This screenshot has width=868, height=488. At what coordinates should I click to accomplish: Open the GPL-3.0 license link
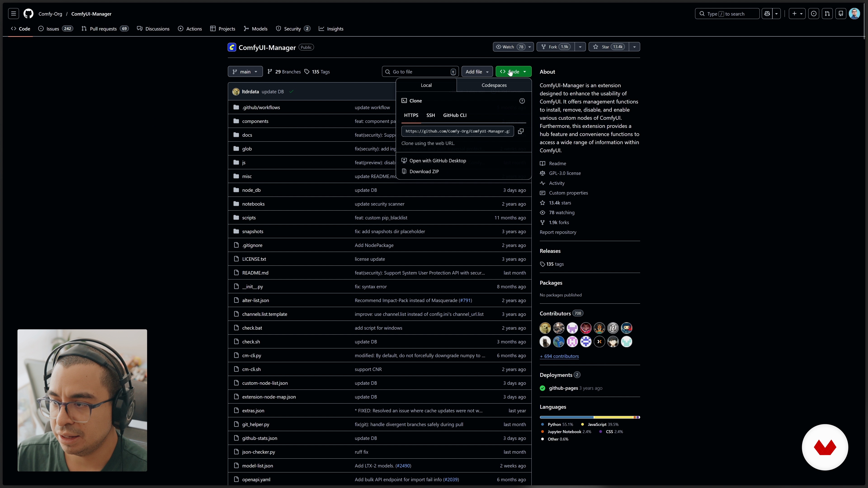coord(565,173)
